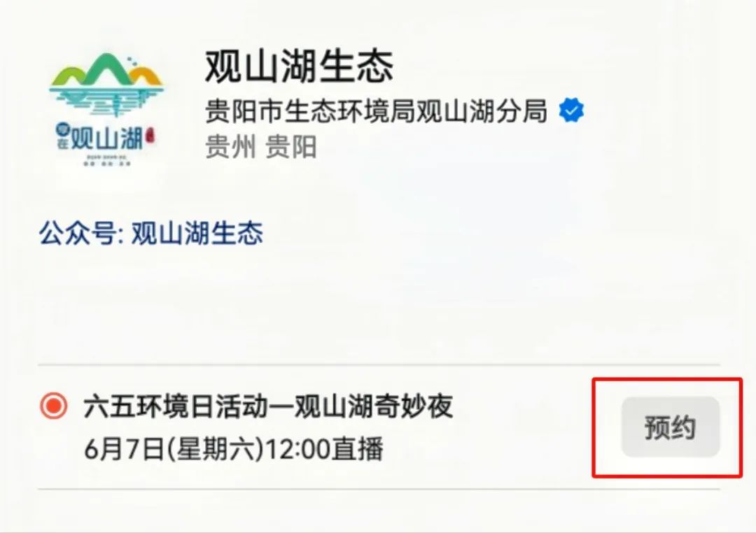
Task: Click the red live broadcast indicator icon
Action: pyautogui.click(x=53, y=406)
